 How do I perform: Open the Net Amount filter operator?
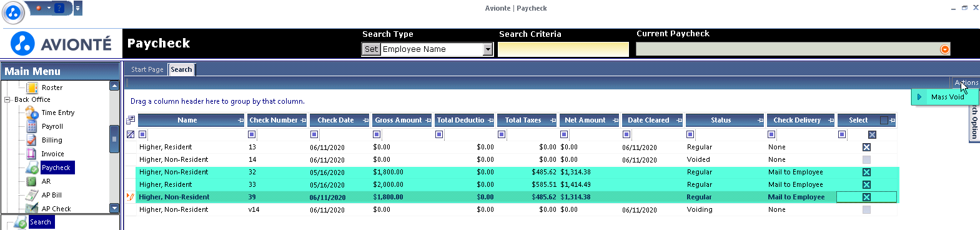pos(564,134)
